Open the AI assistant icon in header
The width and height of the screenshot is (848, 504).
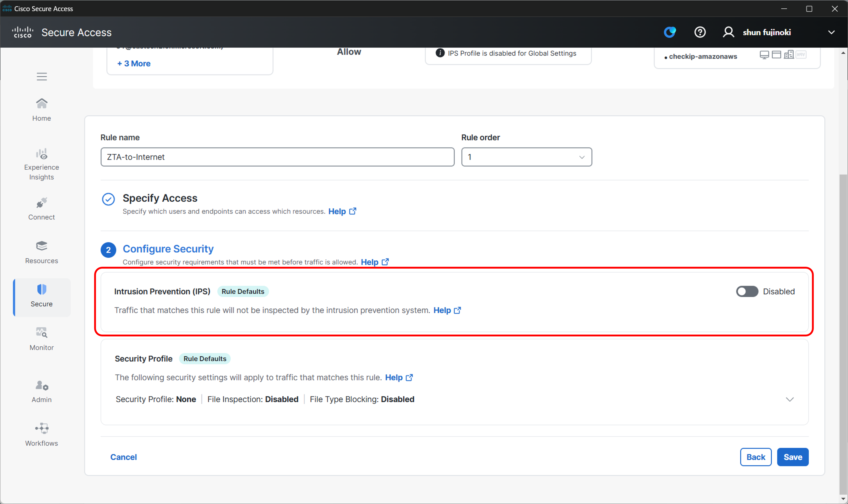(x=670, y=32)
